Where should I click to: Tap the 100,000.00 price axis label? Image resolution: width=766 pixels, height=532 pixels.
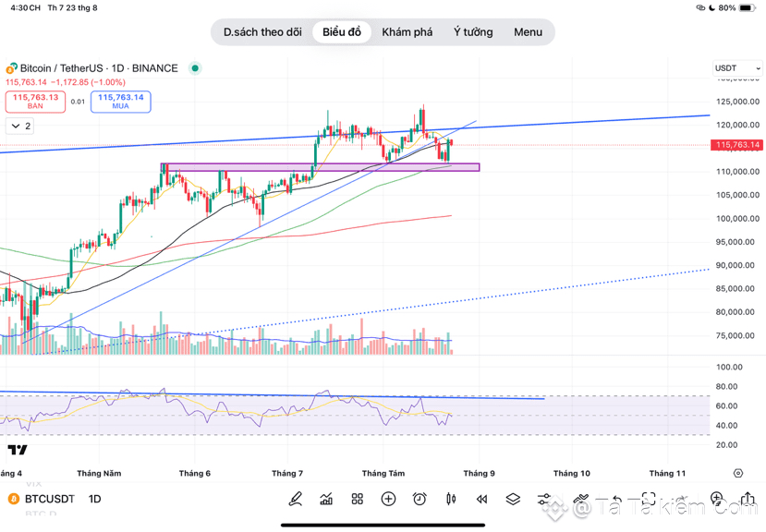(737, 219)
